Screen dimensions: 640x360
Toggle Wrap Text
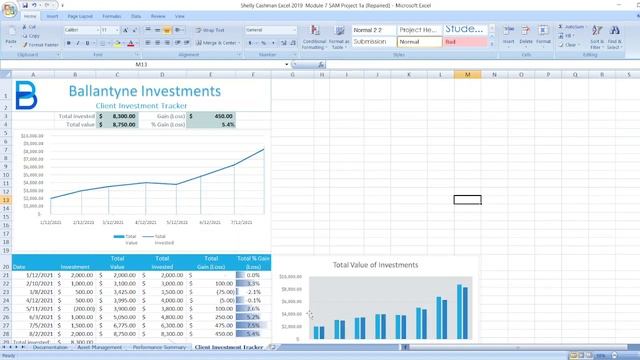tap(210, 30)
